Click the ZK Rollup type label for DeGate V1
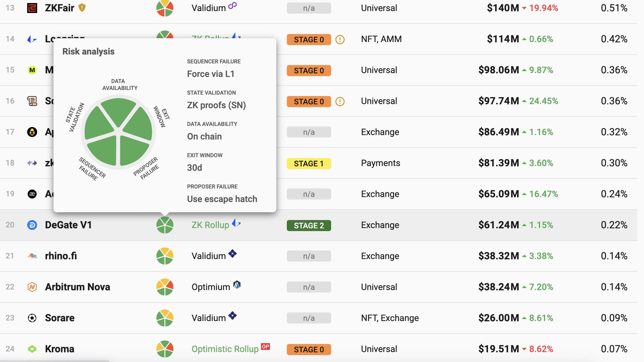The image size is (644, 362). point(210,225)
